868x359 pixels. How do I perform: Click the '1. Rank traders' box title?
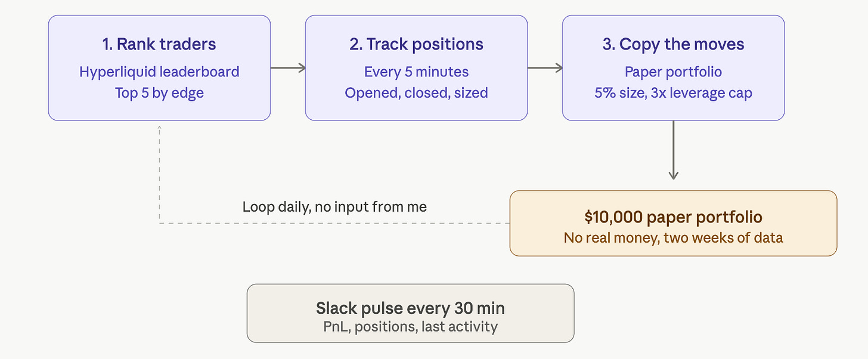pyautogui.click(x=159, y=44)
